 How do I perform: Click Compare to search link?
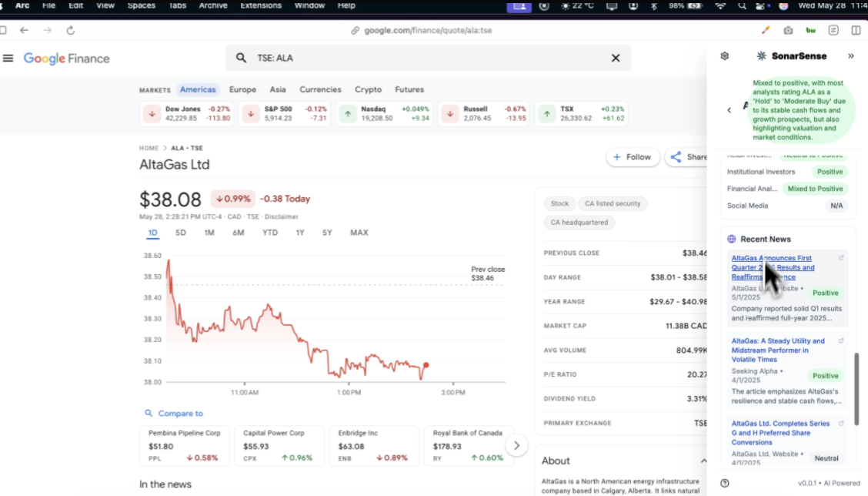[x=174, y=414]
